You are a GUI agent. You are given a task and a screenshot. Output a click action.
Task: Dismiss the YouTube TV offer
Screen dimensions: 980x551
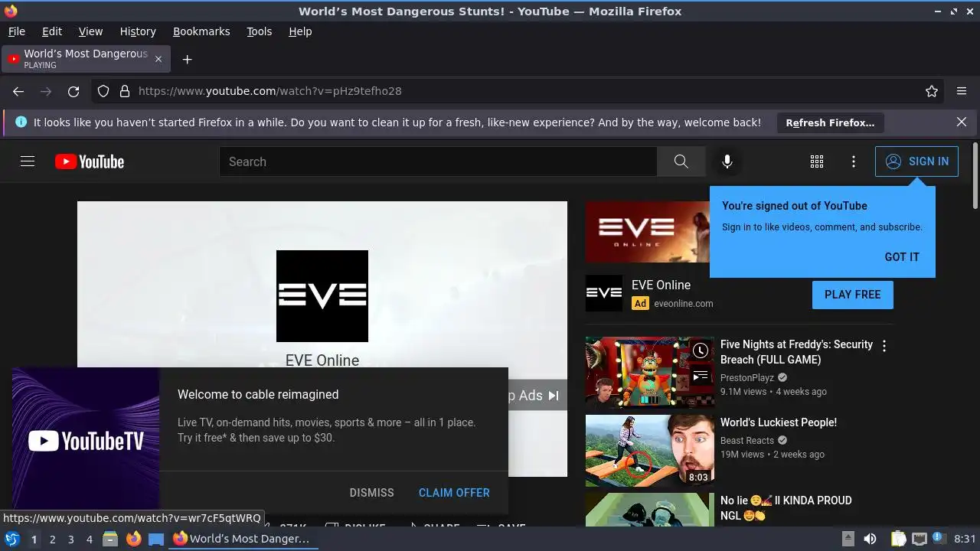click(371, 493)
